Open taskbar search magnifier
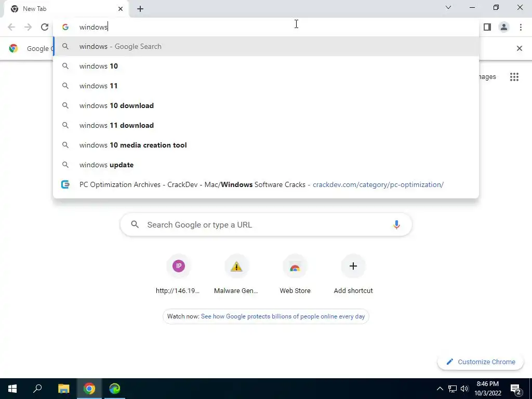 click(37, 389)
